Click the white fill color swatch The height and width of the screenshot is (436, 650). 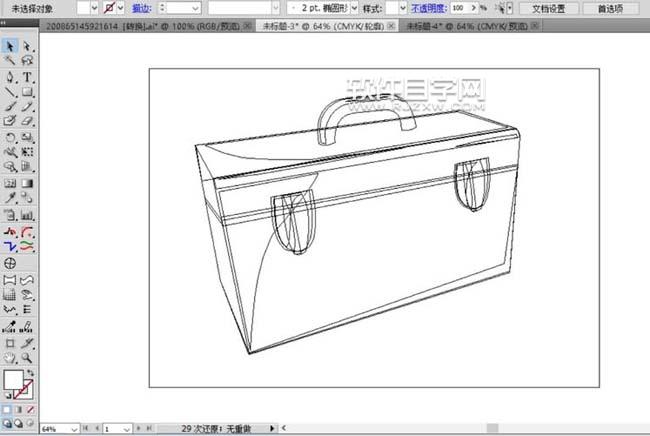click(12, 381)
